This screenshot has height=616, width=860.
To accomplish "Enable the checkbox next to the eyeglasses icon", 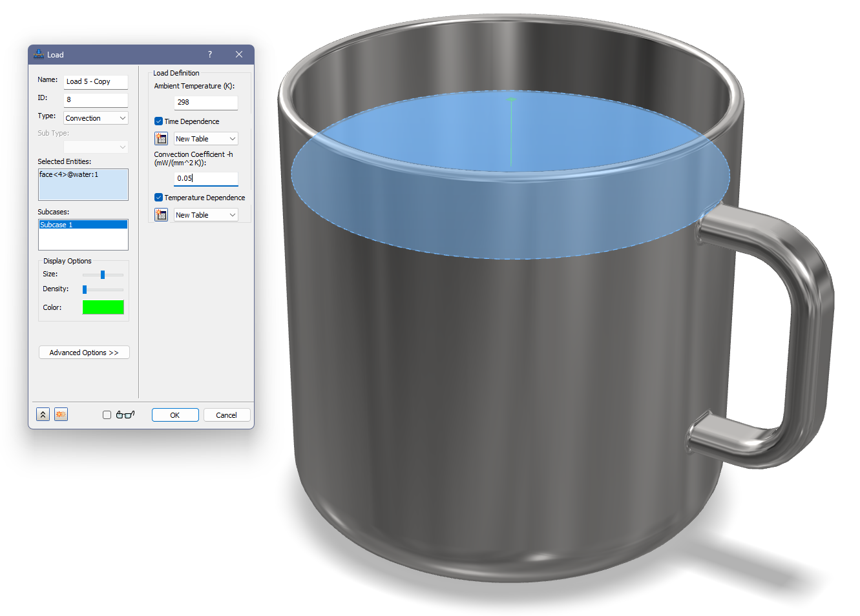I will pyautogui.click(x=107, y=414).
